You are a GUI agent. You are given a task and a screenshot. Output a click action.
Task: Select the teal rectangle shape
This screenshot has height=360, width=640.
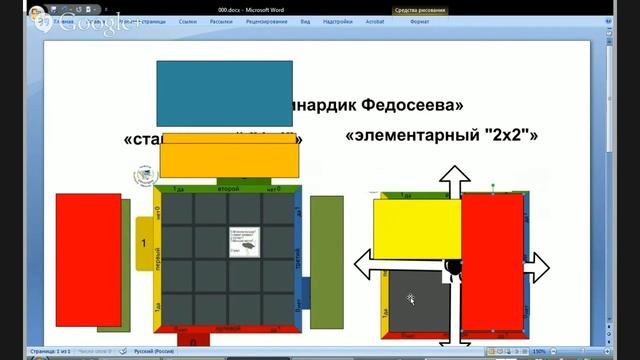224,93
